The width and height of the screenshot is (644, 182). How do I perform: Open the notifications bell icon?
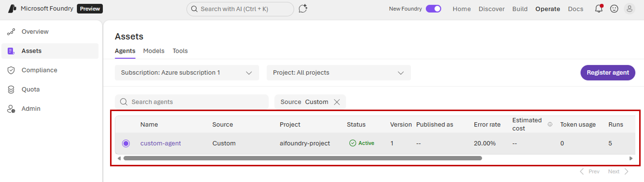tap(599, 9)
